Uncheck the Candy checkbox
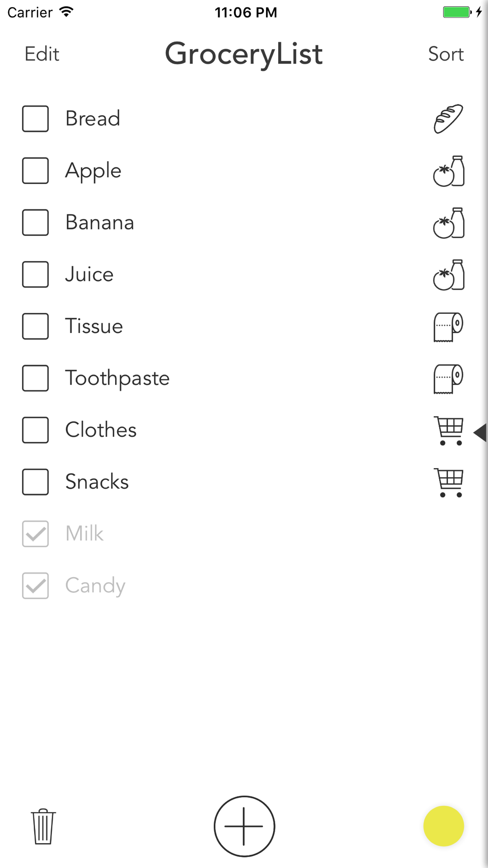The image size is (488, 868). tap(35, 585)
